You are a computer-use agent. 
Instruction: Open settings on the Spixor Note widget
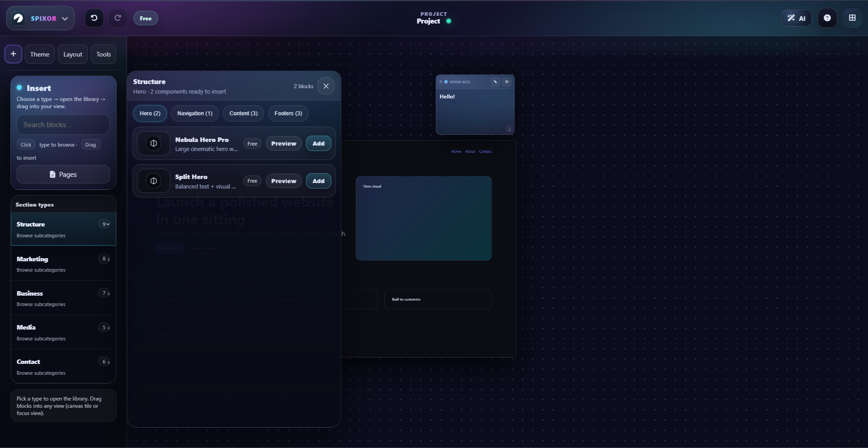(507, 82)
